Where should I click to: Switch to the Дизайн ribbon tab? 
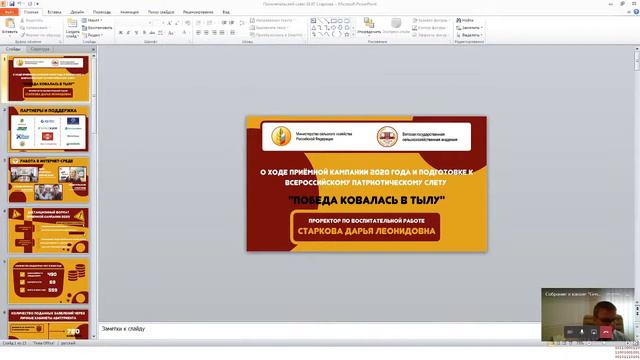coord(77,12)
